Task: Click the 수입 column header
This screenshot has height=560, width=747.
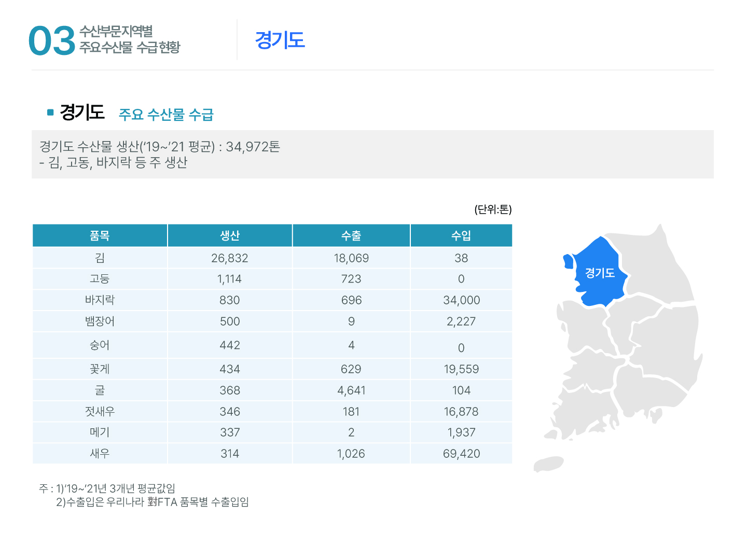Action: pos(461,235)
